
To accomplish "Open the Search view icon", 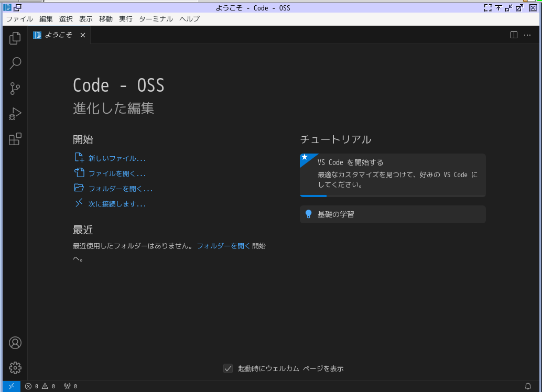I will pos(15,63).
